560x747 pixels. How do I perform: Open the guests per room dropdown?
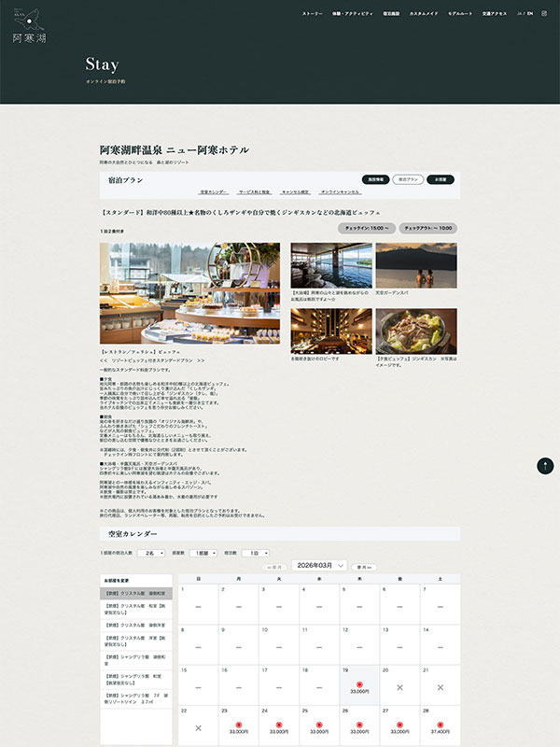pos(150,553)
